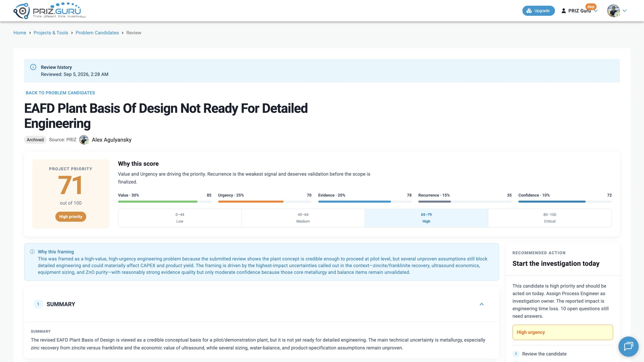Click the Source: PRIZ label

pos(63,140)
